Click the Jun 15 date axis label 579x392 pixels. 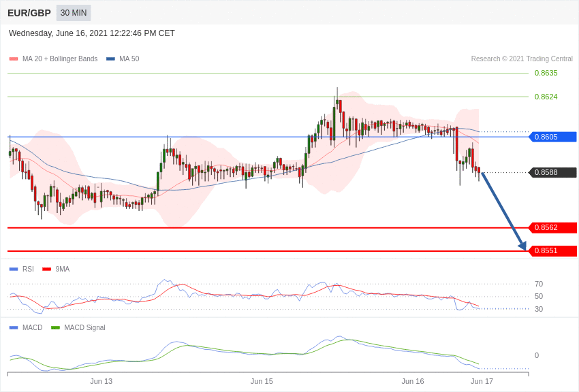tap(262, 381)
